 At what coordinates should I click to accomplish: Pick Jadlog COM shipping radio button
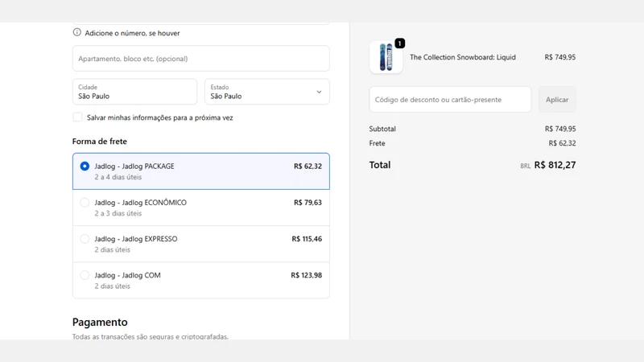point(85,275)
